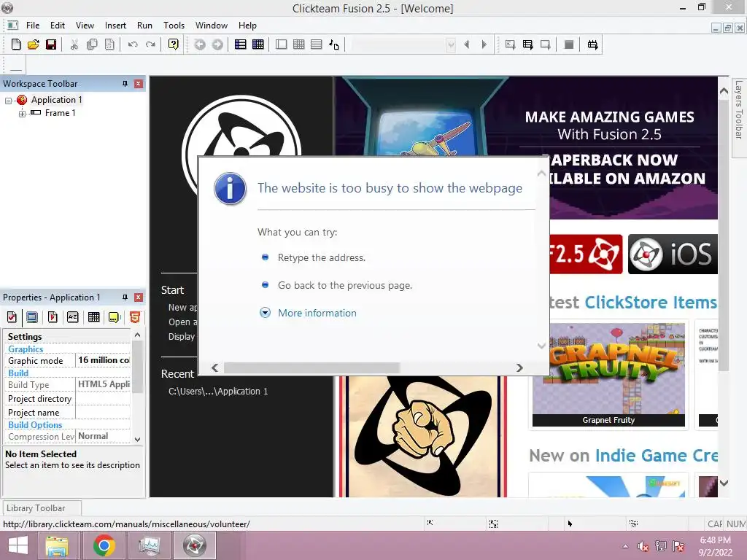Click the Next Frame triangle arrow

(x=484, y=44)
